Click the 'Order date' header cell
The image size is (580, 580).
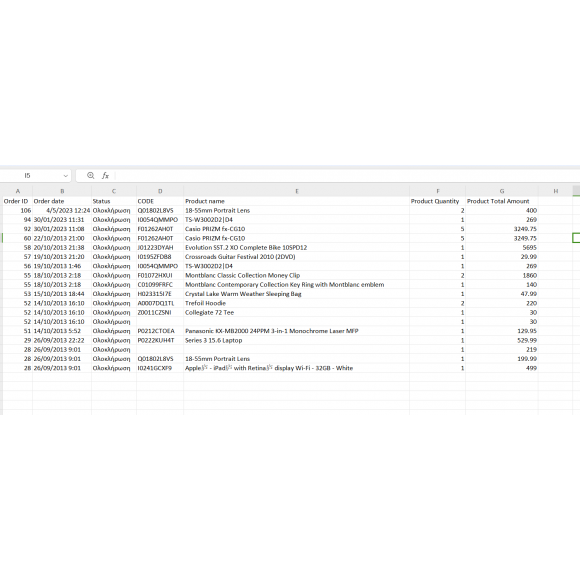coord(62,201)
